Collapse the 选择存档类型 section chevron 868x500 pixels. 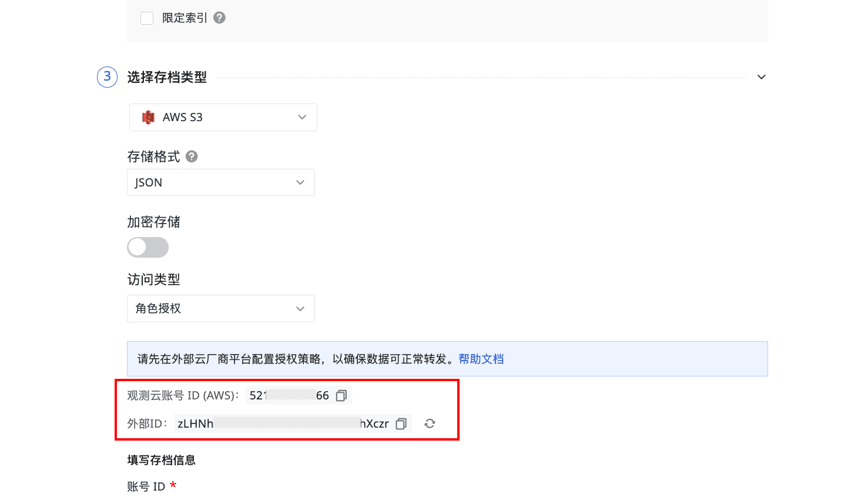[x=762, y=77]
